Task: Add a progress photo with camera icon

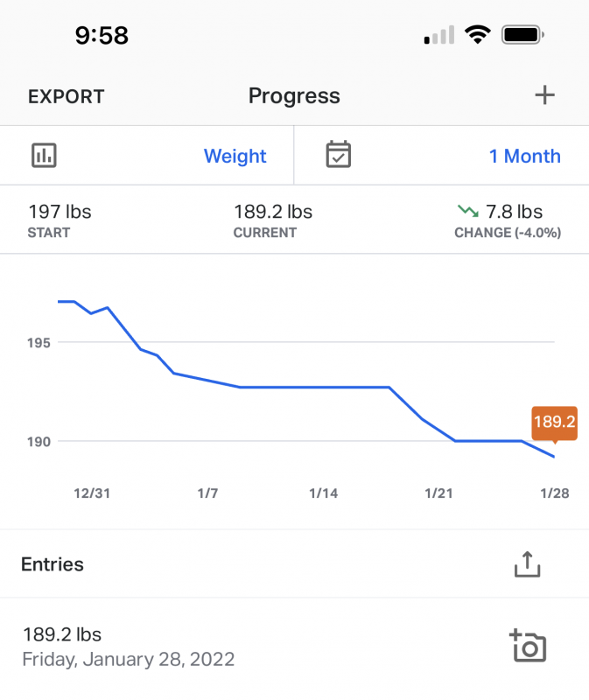Action: coord(528,646)
